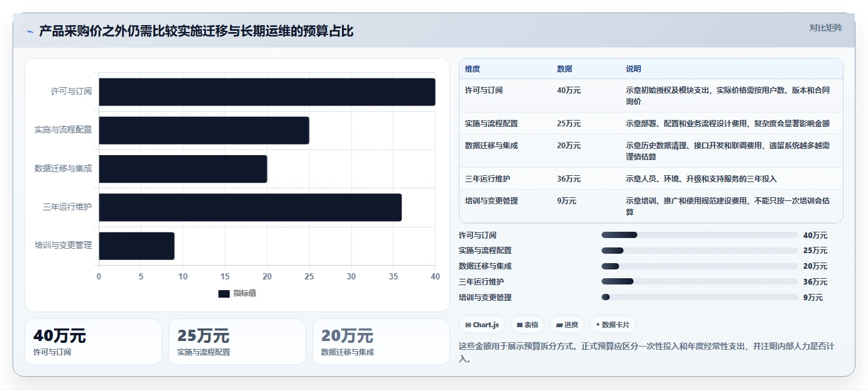The image size is (868, 390).
Task: Toggle the 指标值 legend item
Action: tap(237, 293)
